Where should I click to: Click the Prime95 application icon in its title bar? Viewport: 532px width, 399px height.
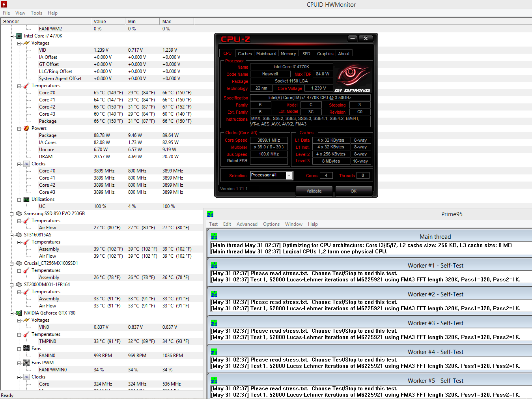click(x=210, y=214)
